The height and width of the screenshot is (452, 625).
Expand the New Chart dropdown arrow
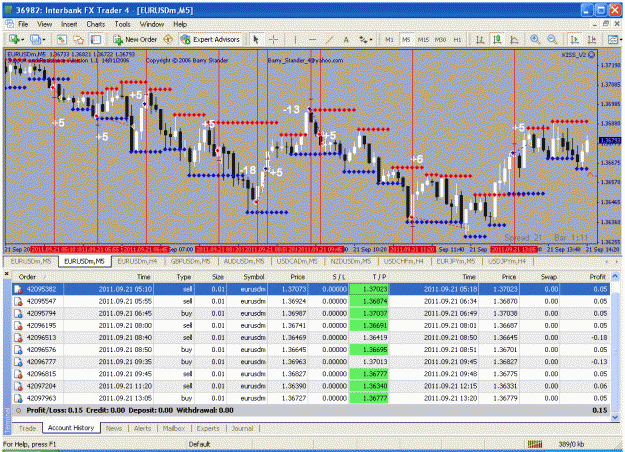coord(22,39)
